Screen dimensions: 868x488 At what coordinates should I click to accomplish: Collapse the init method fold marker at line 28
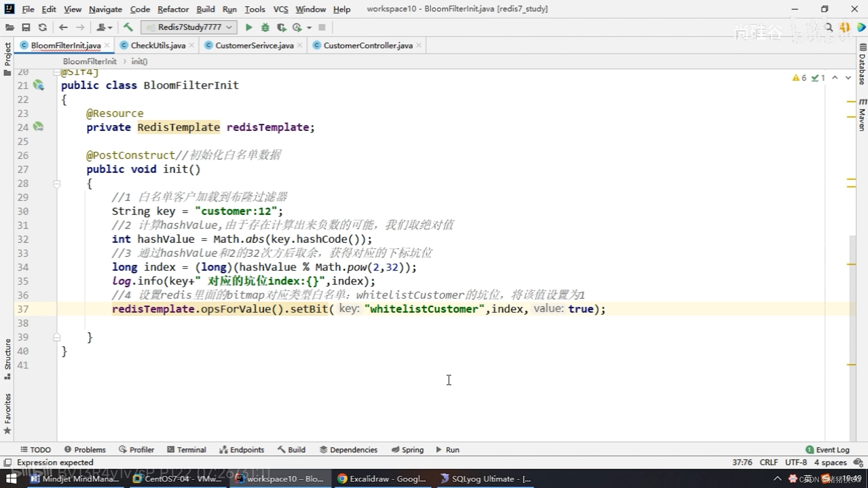[x=57, y=184]
